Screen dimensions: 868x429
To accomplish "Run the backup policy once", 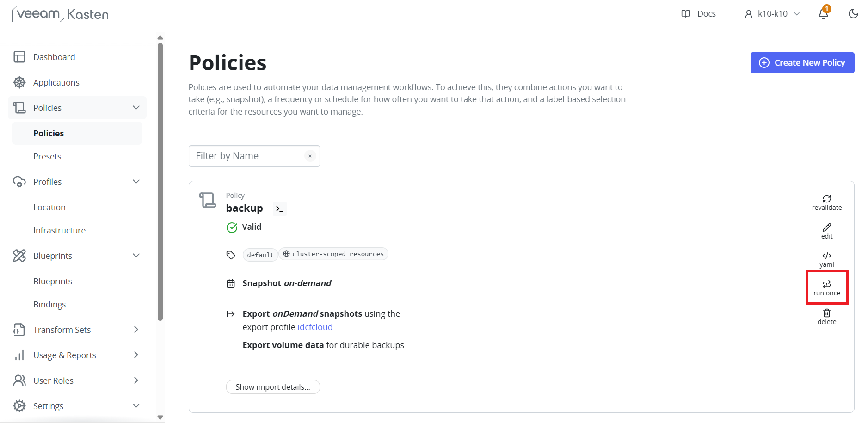I will click(827, 288).
